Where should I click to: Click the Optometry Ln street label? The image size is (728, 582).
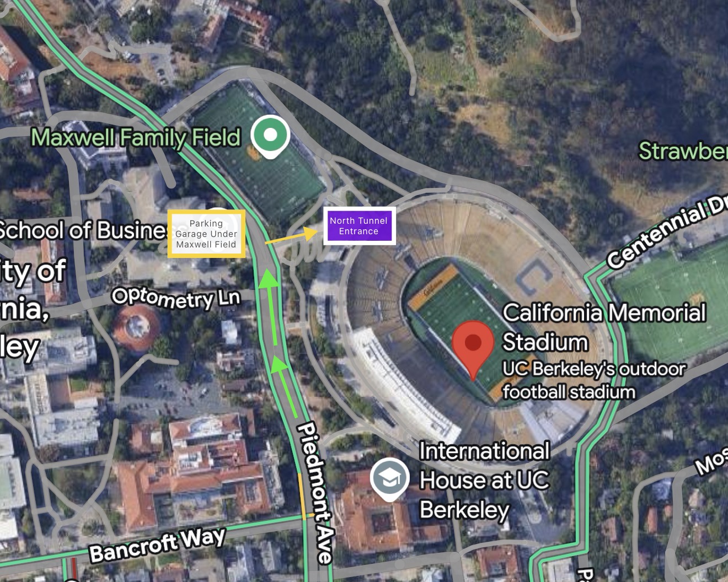(x=176, y=298)
